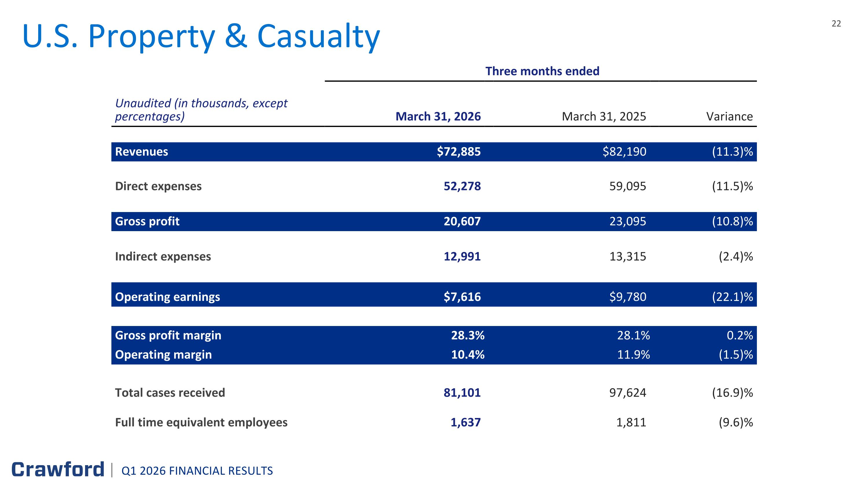Select the Direct expenses row label
The image size is (868, 488).
coord(158,186)
